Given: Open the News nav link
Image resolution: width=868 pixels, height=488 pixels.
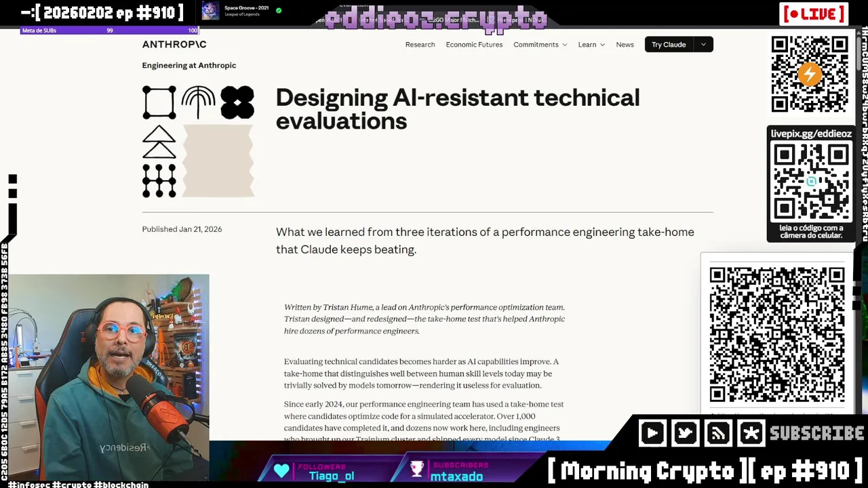Looking at the screenshot, I should pyautogui.click(x=625, y=45).
